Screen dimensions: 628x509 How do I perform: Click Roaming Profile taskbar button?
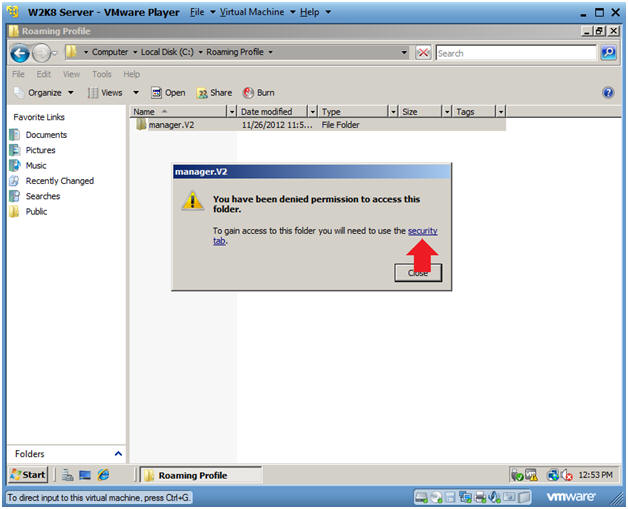tap(201, 475)
